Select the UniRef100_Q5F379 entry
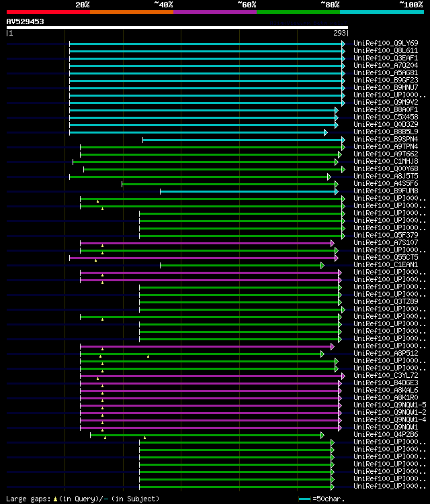Screen dimensions: 430x504 point(386,236)
